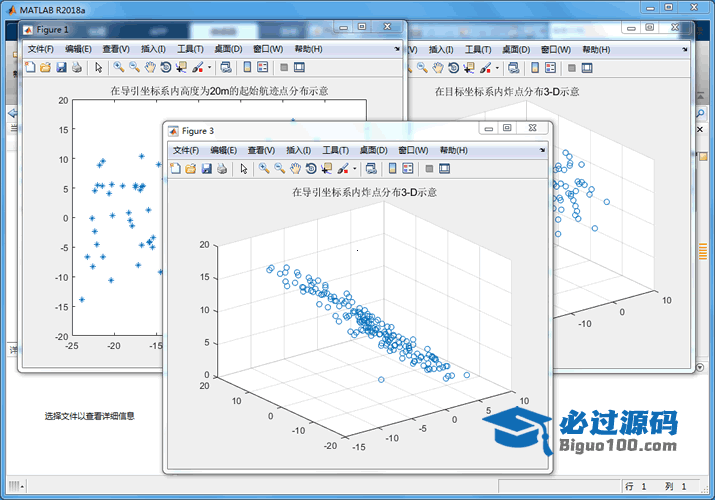This screenshot has height=500, width=715.
Task: Click MATLAB search magnifier icon at right edge
Action: click(701, 113)
